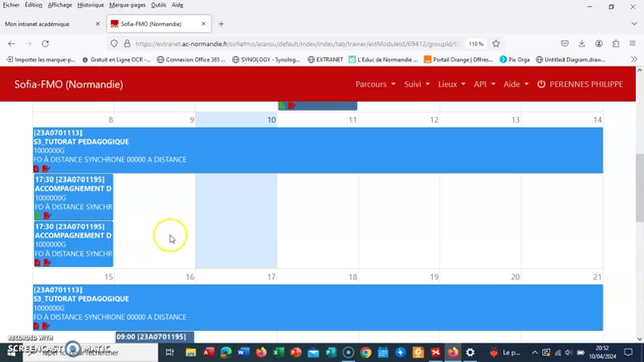Open the Firefox account icon

pos(599,44)
